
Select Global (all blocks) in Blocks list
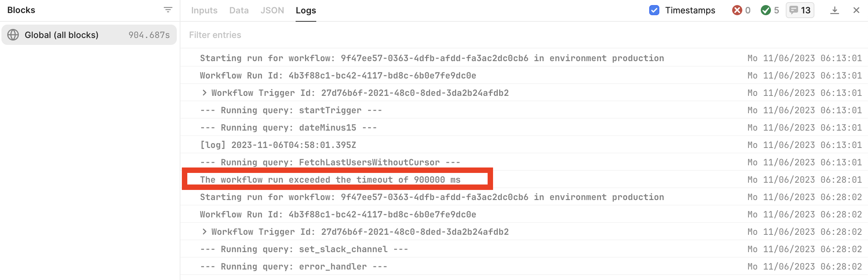click(89, 35)
